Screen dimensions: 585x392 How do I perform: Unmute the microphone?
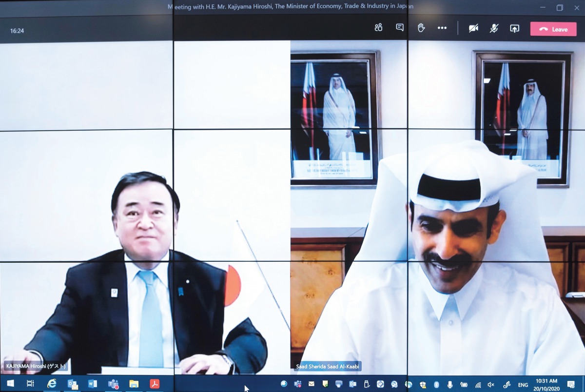coord(494,28)
